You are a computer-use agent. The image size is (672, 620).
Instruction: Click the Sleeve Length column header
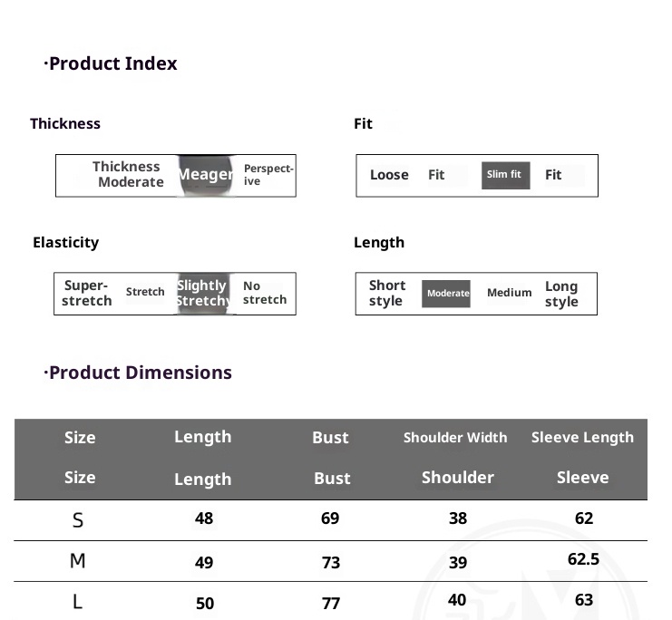point(582,438)
